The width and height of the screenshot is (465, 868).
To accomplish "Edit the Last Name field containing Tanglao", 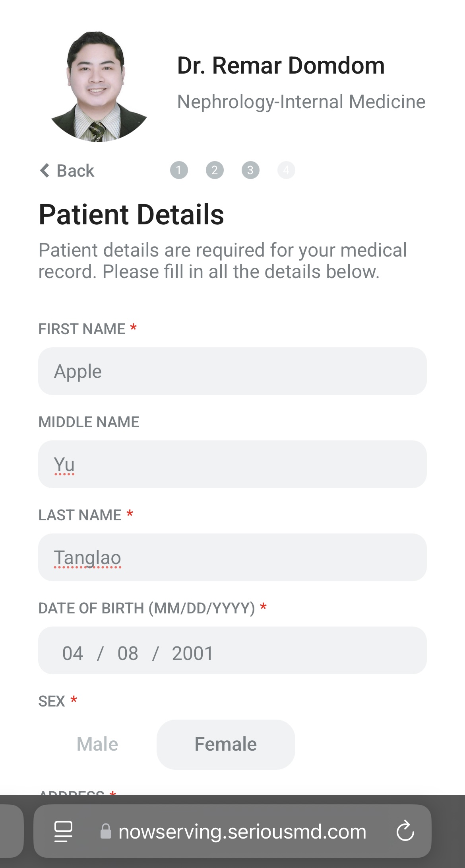I will (232, 557).
